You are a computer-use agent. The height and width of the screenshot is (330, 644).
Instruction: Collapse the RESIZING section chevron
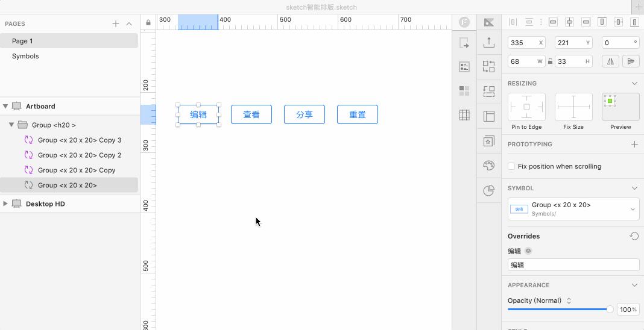(x=634, y=83)
